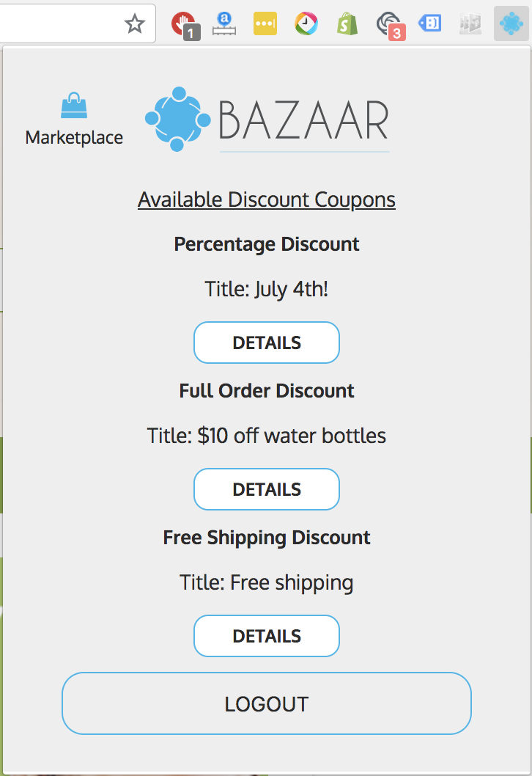This screenshot has height=776, width=532.
Task: Click the colorful clock extension icon
Action: [x=306, y=23]
